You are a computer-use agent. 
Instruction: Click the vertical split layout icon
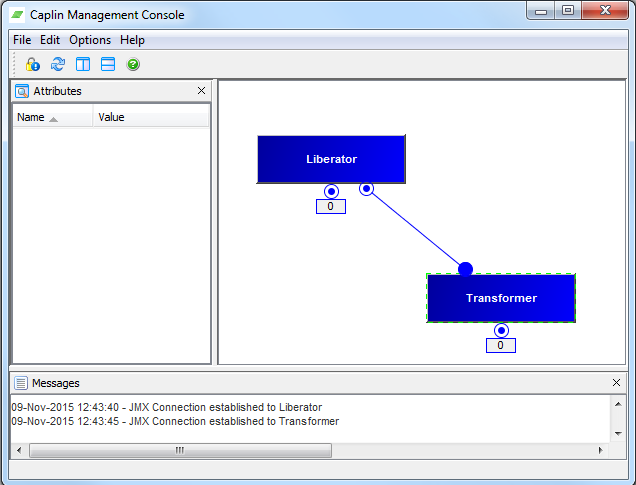tap(83, 64)
